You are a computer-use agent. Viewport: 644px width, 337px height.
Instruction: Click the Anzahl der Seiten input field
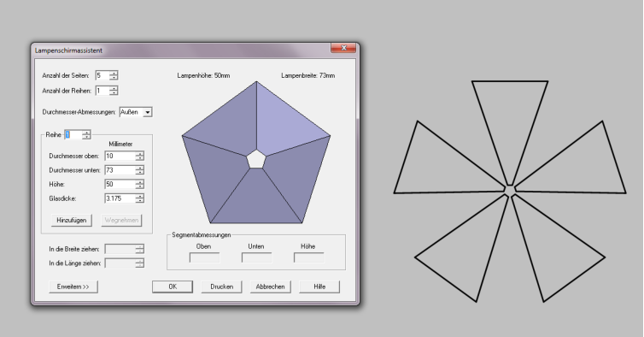point(102,75)
